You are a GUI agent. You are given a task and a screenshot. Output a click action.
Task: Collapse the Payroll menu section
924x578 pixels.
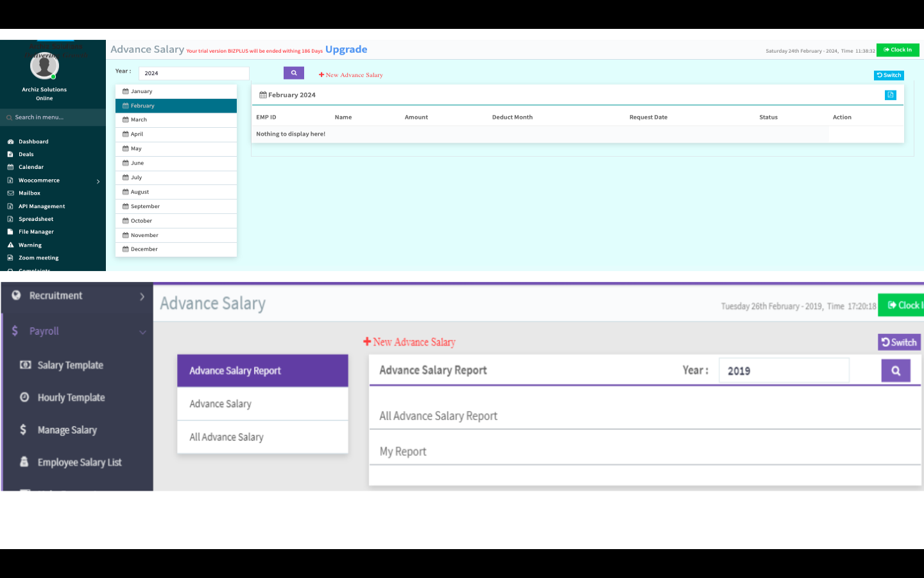(142, 332)
